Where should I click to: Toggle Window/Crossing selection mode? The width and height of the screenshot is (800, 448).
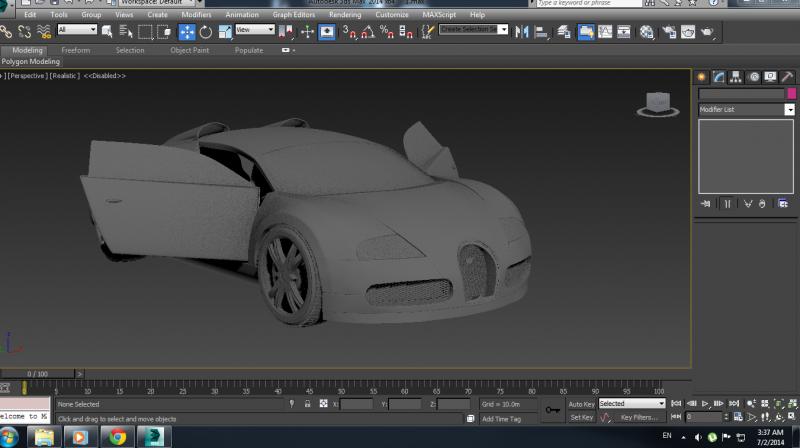pyautogui.click(x=164, y=32)
